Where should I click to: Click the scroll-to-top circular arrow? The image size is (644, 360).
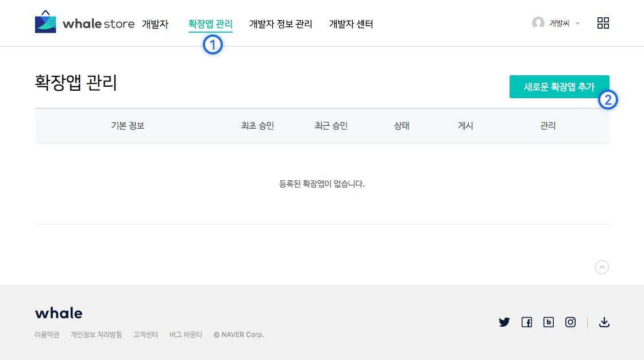pyautogui.click(x=601, y=267)
